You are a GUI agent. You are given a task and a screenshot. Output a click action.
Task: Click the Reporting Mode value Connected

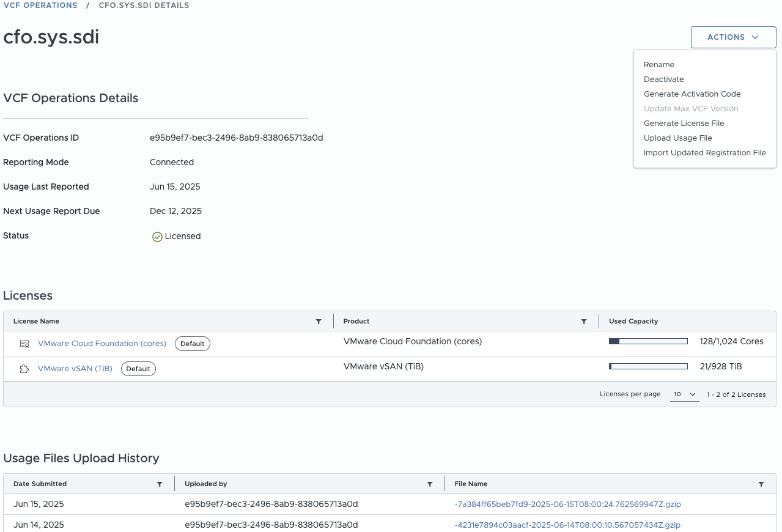point(172,163)
